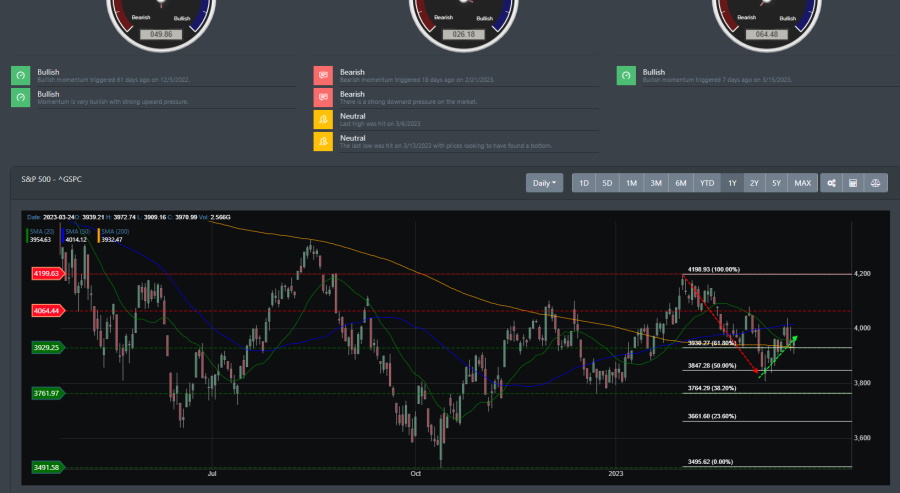Click green Bullish icon dated 12/5/2022

click(21, 76)
